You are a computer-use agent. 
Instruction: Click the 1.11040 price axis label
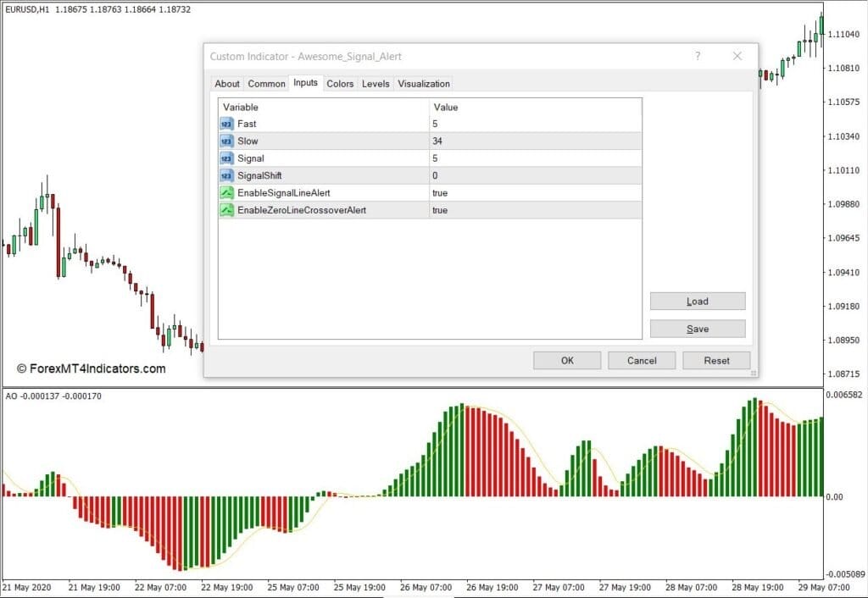coord(843,34)
